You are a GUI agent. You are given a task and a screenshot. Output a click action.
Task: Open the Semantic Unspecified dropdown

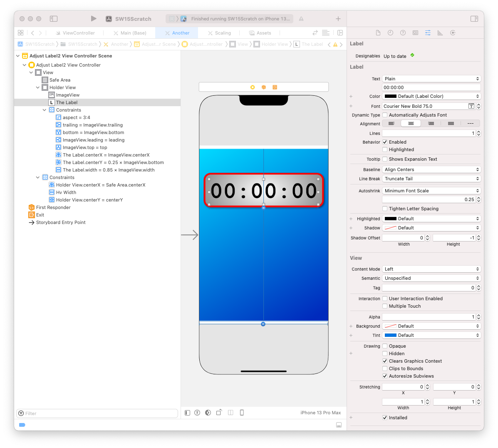pyautogui.click(x=431, y=278)
